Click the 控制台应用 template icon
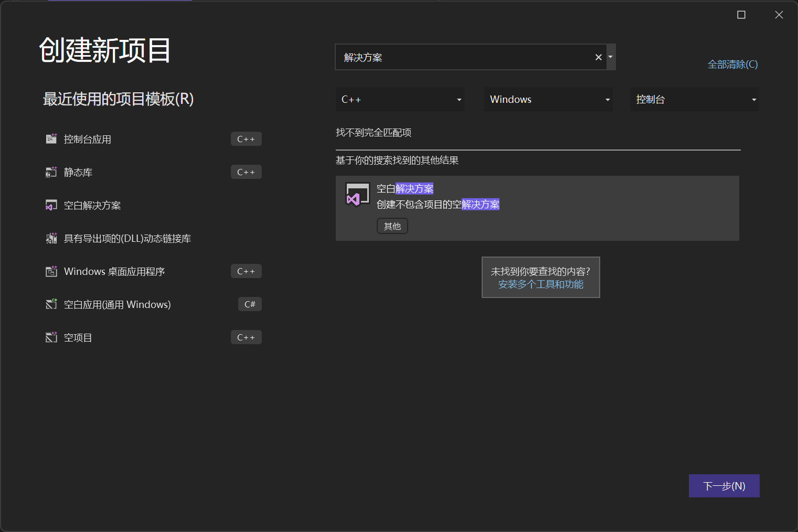The height and width of the screenshot is (532, 798). (51, 139)
